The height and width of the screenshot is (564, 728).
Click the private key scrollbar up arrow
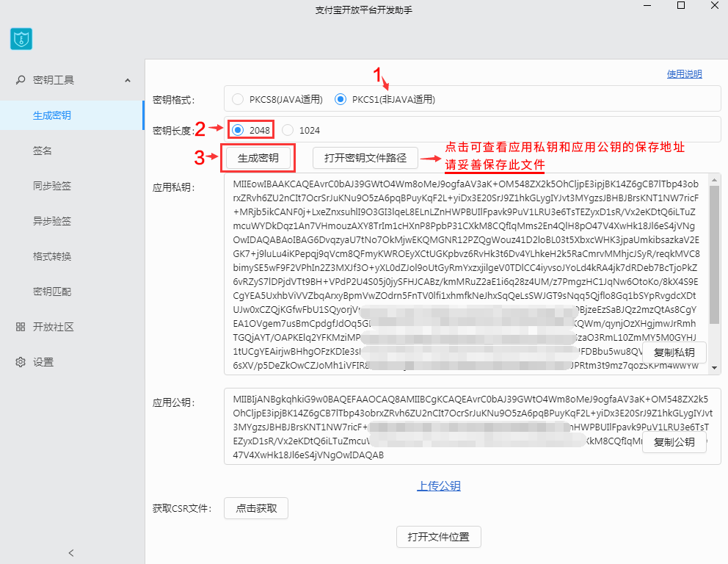pyautogui.click(x=715, y=180)
